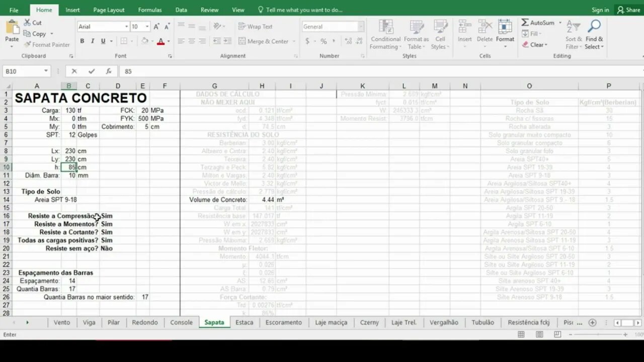Screen dimensions: 644x362
Task: Open the Fill Color dropdown arrow
Action: click(152, 41)
